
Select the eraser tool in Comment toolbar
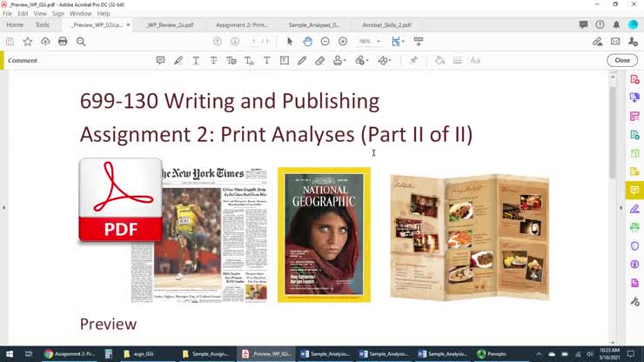(319, 61)
